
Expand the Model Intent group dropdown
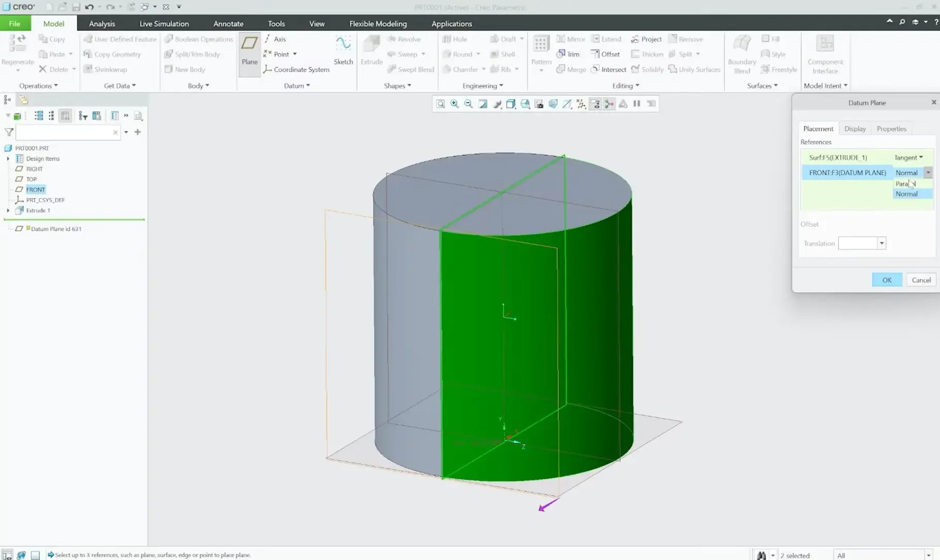coord(825,86)
